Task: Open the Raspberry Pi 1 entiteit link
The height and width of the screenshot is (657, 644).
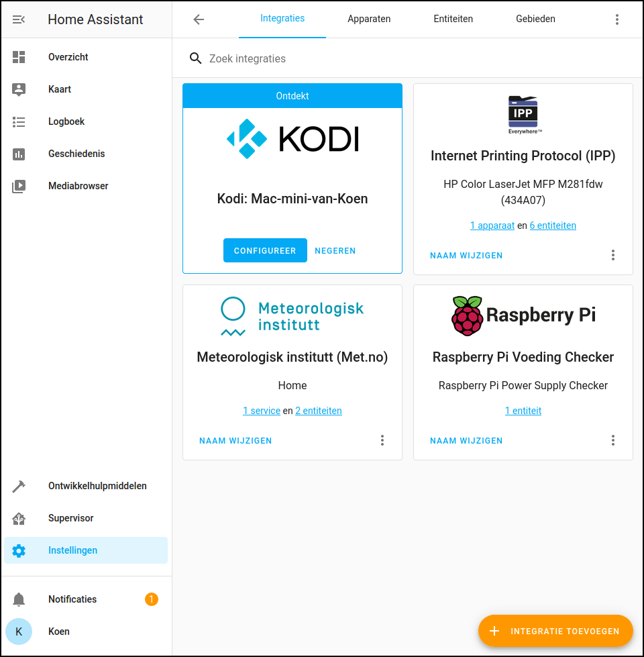Action: tap(523, 411)
